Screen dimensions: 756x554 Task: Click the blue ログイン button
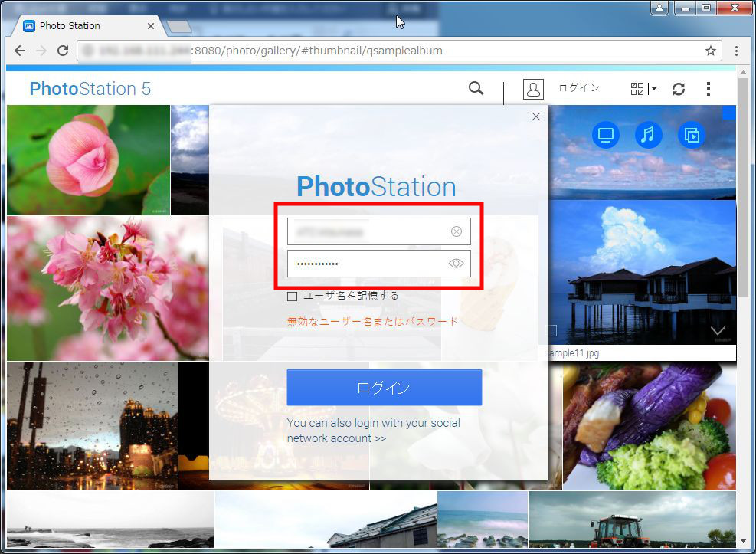[x=385, y=387]
